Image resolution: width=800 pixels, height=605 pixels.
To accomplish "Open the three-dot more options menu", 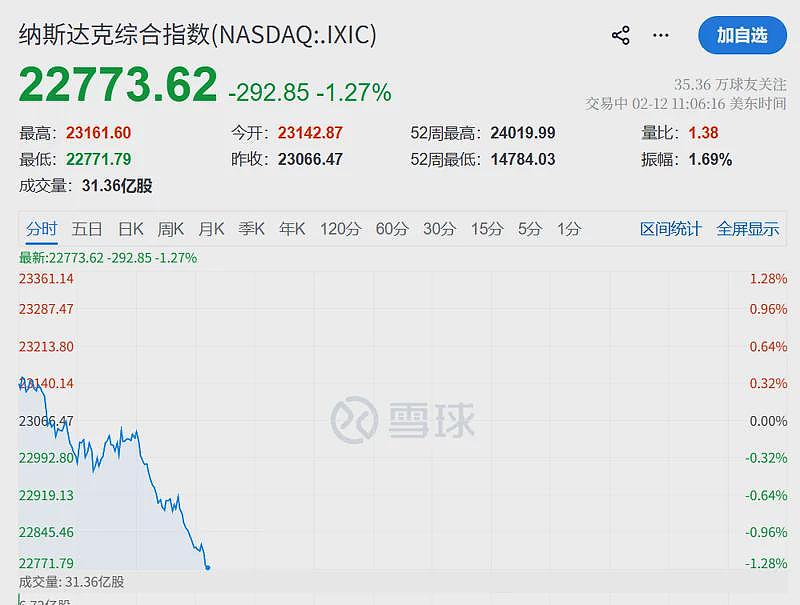I will (661, 35).
